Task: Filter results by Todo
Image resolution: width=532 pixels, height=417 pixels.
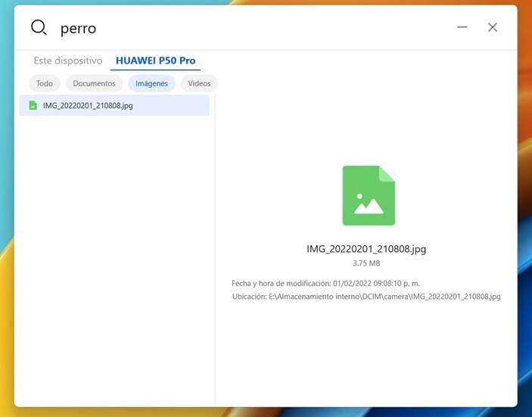Action: [45, 83]
